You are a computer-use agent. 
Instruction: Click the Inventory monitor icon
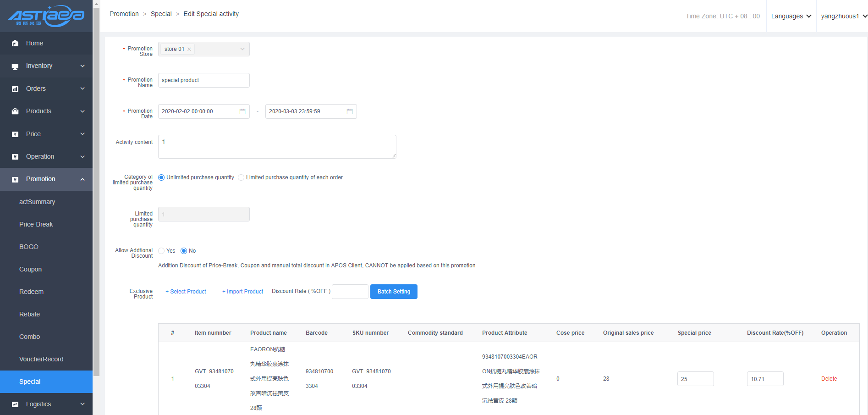coord(15,66)
